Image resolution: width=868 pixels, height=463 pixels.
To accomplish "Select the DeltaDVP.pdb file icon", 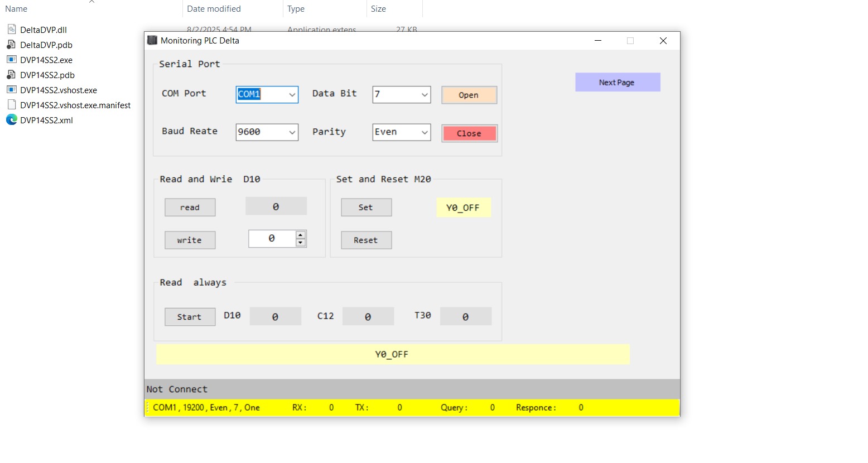I will coord(11,45).
